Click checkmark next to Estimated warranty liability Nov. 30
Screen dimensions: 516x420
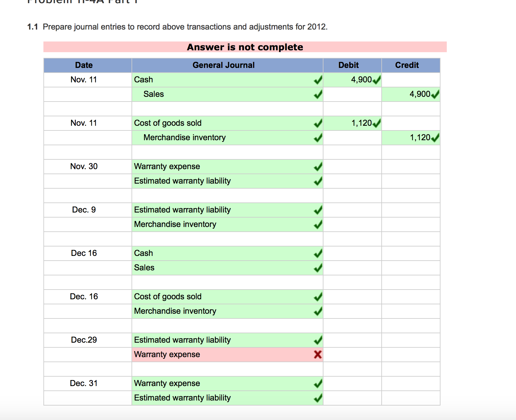pyautogui.click(x=318, y=181)
